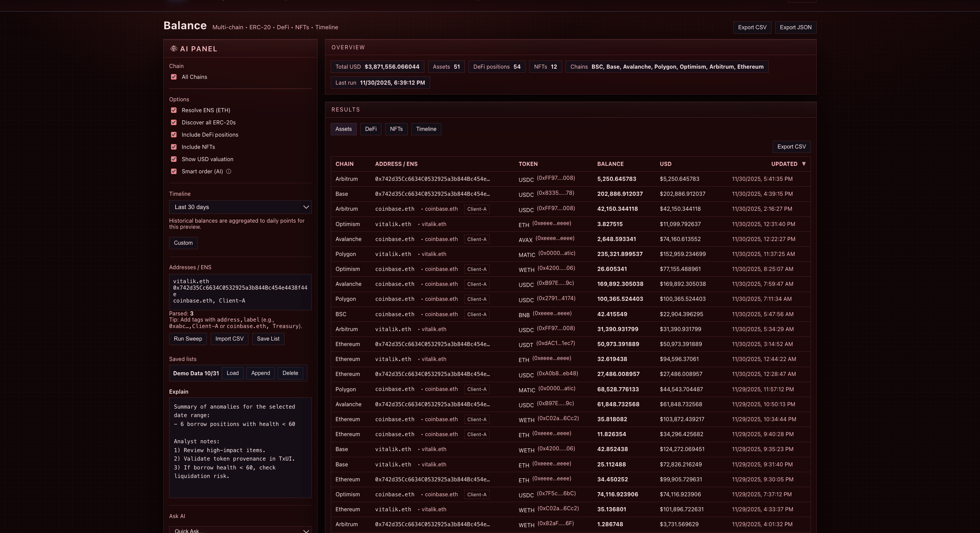The height and width of the screenshot is (533, 980).
Task: Click the AI Panel brain icon
Action: tap(174, 48)
